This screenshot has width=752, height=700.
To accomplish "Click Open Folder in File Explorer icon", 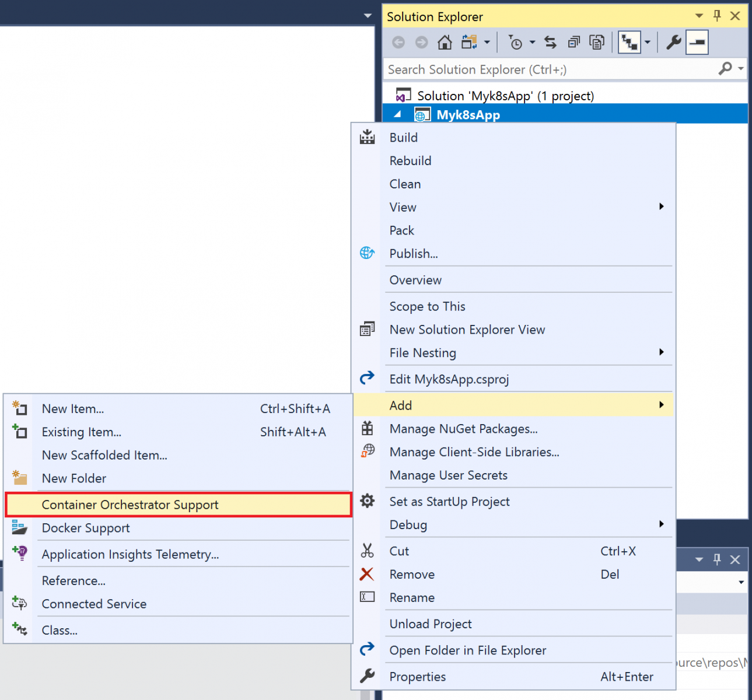I will tap(367, 649).
